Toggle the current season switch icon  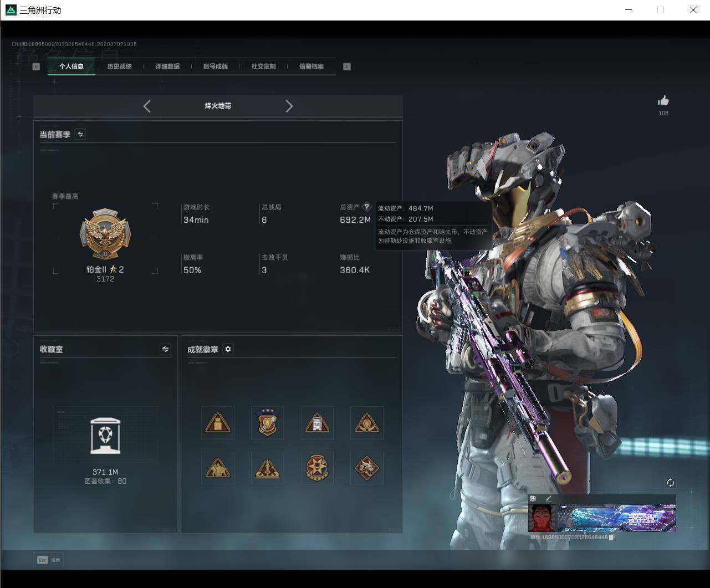[x=80, y=134]
